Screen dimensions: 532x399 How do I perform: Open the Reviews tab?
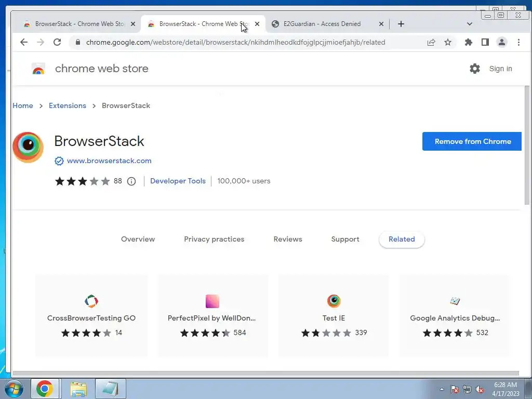coord(288,239)
